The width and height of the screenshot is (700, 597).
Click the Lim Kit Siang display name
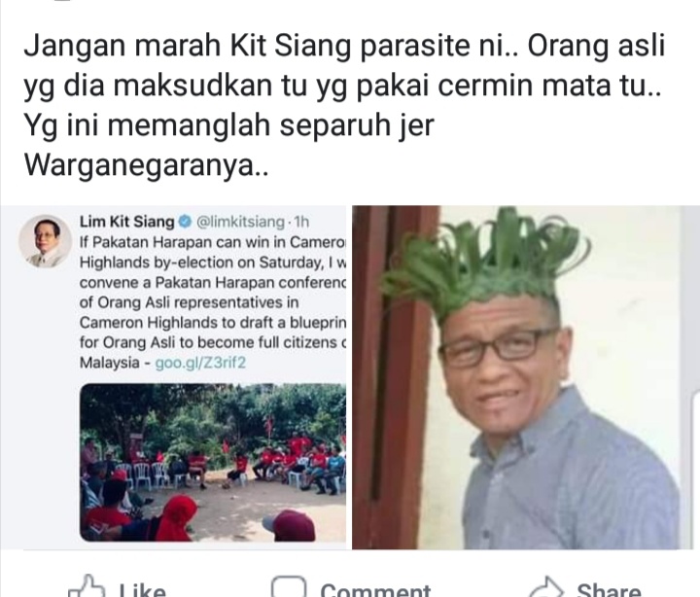(x=126, y=221)
